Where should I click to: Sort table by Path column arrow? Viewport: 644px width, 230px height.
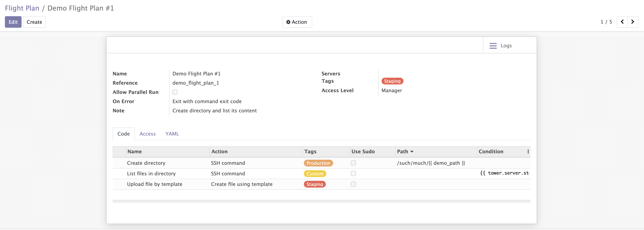coord(412,151)
